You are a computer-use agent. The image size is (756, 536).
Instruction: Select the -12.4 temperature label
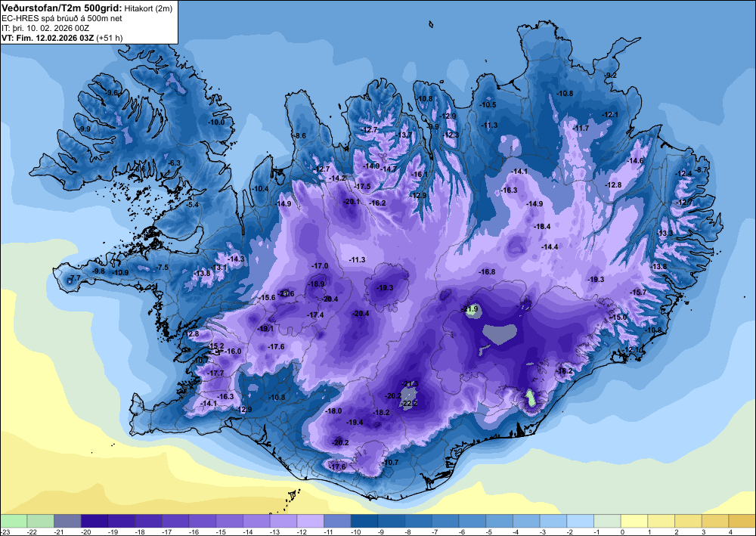click(683, 174)
